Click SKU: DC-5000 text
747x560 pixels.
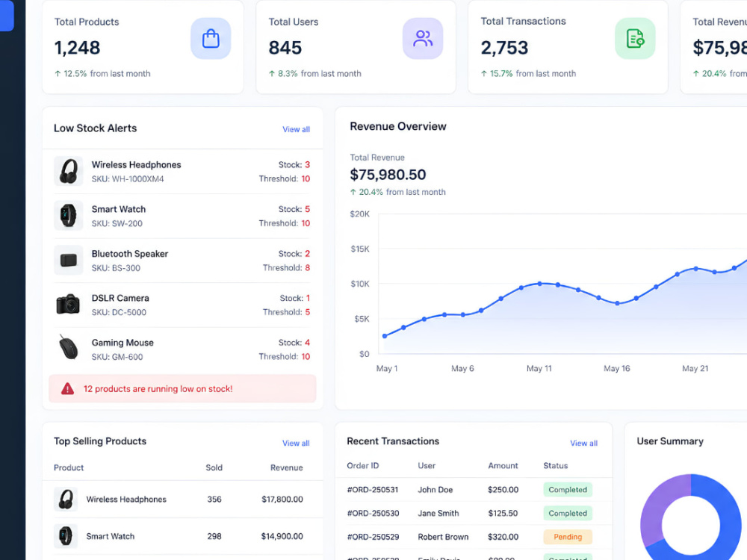pos(119,312)
